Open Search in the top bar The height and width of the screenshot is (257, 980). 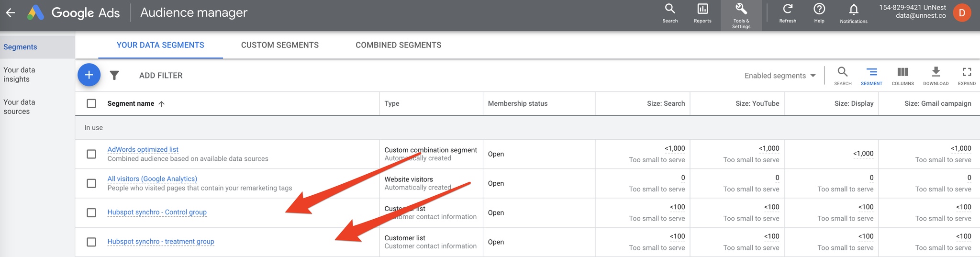pos(670,13)
